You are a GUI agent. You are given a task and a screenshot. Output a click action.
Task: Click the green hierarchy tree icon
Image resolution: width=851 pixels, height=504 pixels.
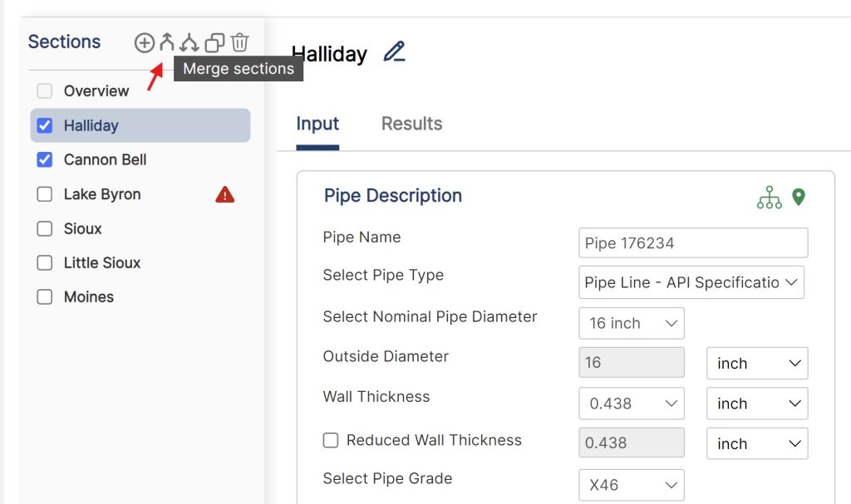769,198
